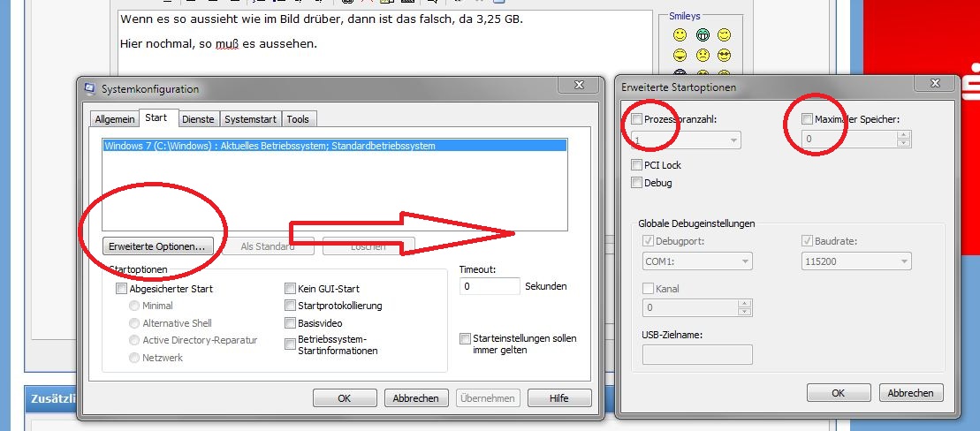Click the Als Standard button
This screenshot has height=431, width=980.
click(x=268, y=246)
